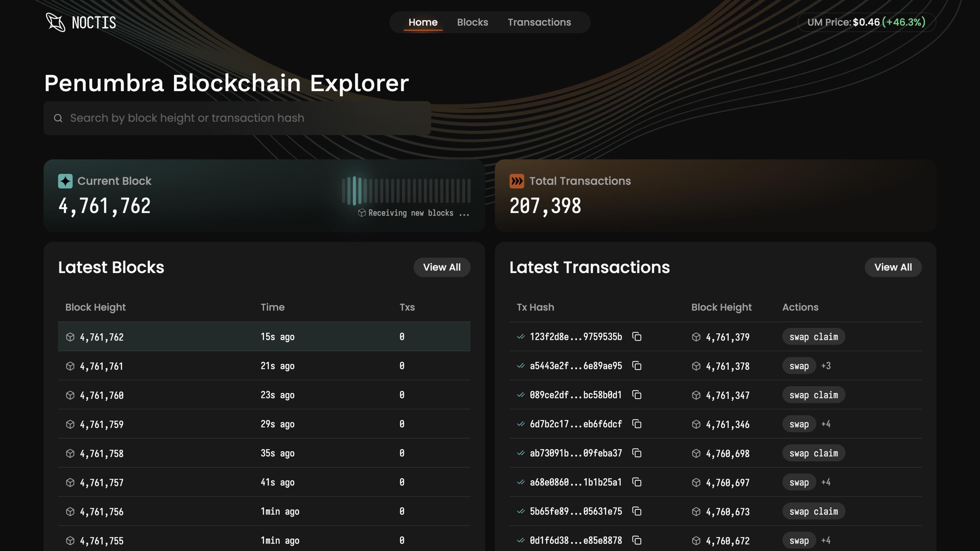Click the Total Transactions arrows icon
Screen dimensions: 980x551
(x=517, y=181)
